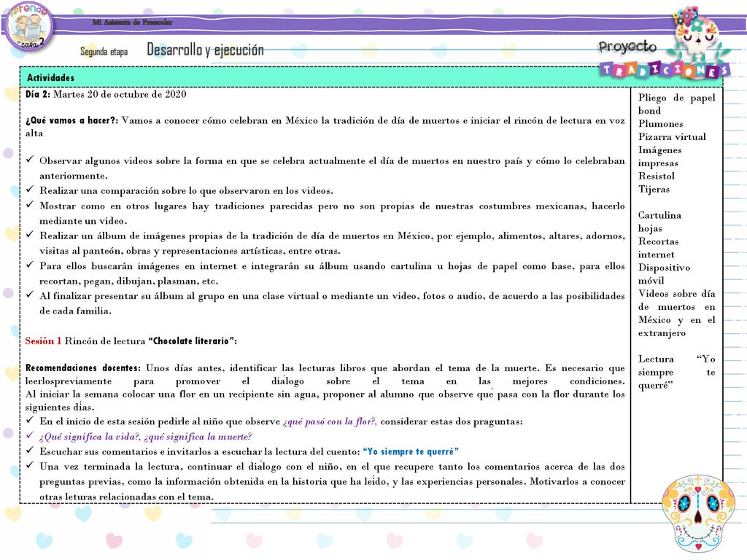This screenshot has width=747, height=560.
Task: Click "Recortas" in the materials column
Action: tap(659, 241)
